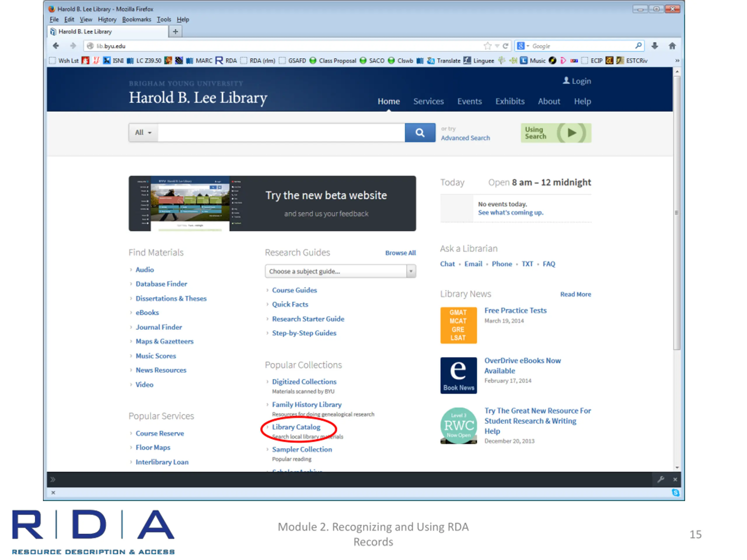Click the Skype icon in the status bar

point(676,493)
